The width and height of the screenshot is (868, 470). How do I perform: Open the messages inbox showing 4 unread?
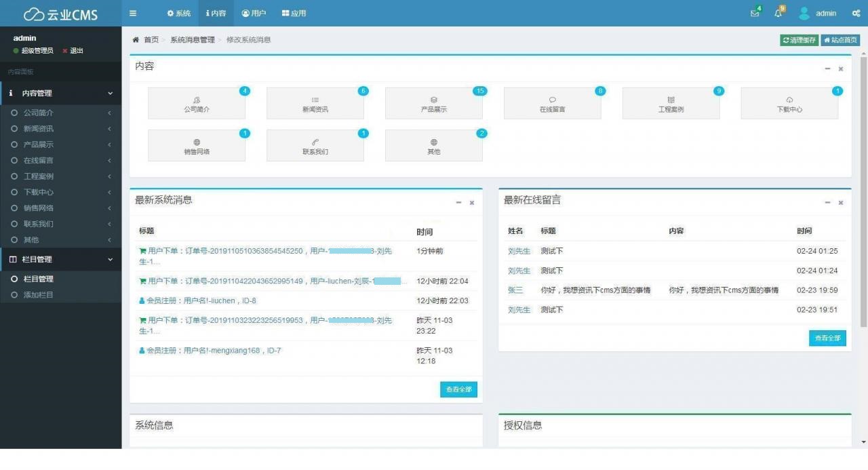coord(754,13)
